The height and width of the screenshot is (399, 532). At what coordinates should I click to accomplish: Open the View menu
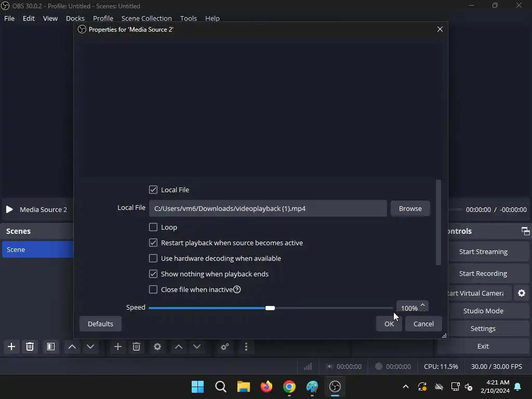tap(50, 18)
